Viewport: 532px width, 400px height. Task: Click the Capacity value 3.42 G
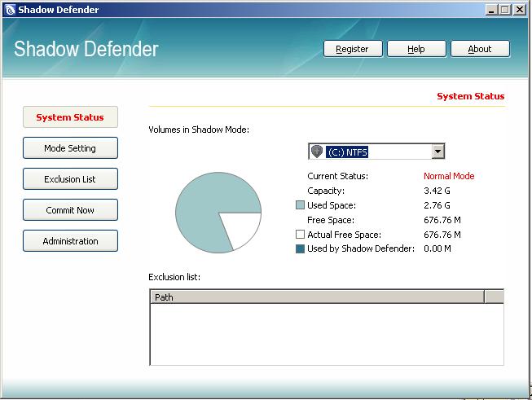437,191
